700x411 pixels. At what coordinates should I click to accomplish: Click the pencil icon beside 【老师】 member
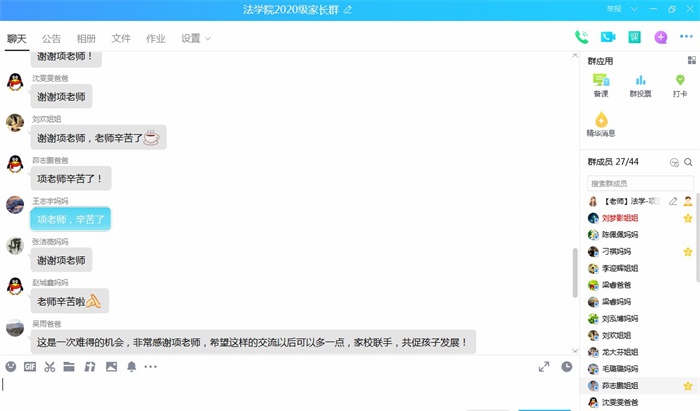[673, 201]
